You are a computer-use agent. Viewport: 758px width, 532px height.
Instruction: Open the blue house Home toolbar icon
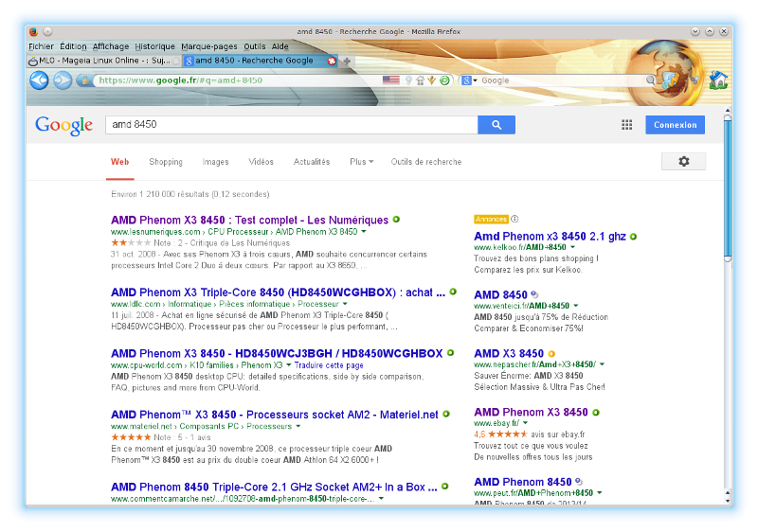[718, 80]
